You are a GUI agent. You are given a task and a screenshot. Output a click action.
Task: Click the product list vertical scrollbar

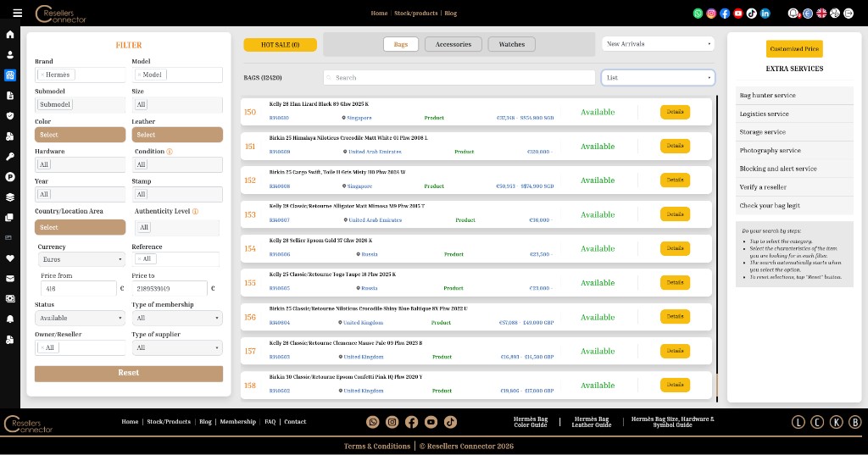coord(717,248)
